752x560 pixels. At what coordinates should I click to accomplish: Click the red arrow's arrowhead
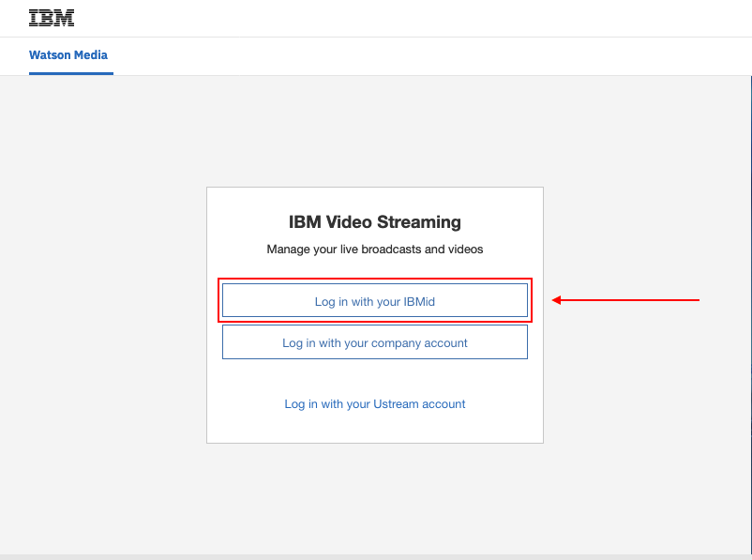[556, 300]
